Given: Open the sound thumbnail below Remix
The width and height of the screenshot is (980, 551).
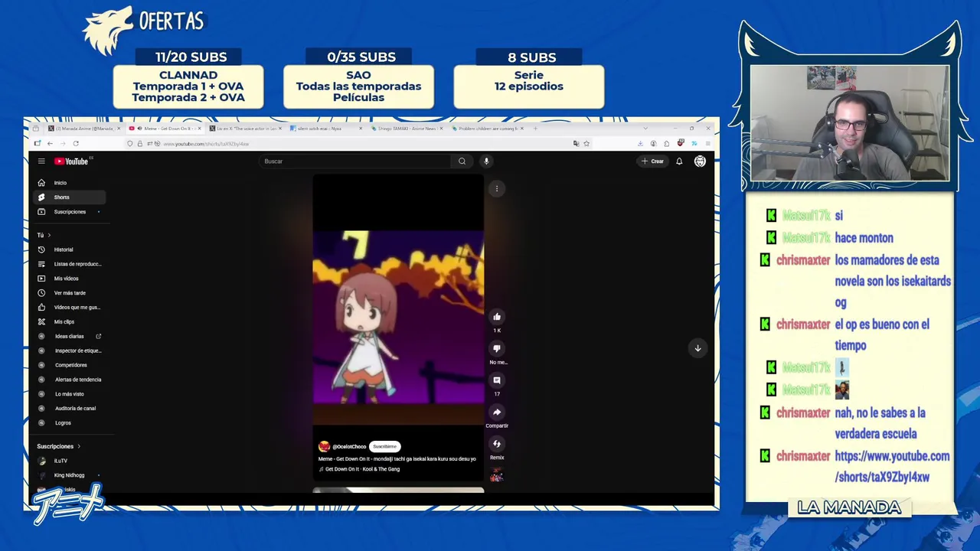Looking at the screenshot, I should [497, 474].
